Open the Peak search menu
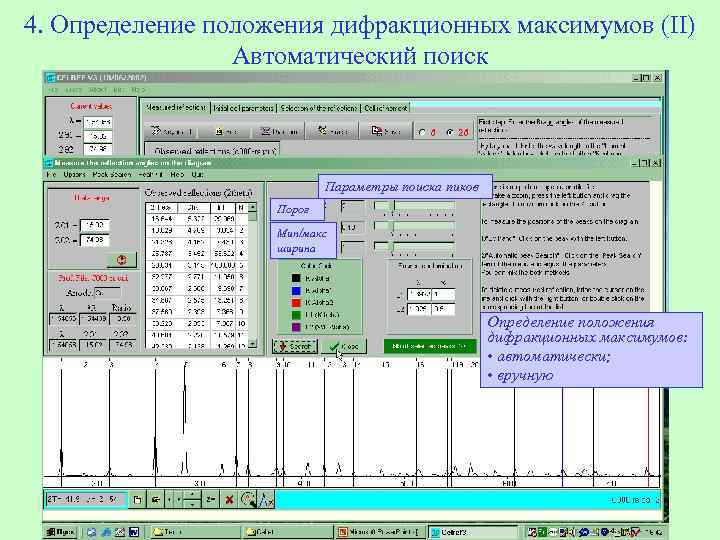Screen dimensions: 720x540 (x=112, y=174)
